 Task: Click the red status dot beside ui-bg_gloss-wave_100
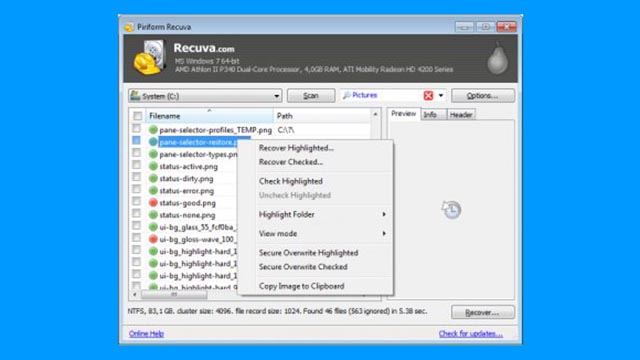click(x=153, y=239)
